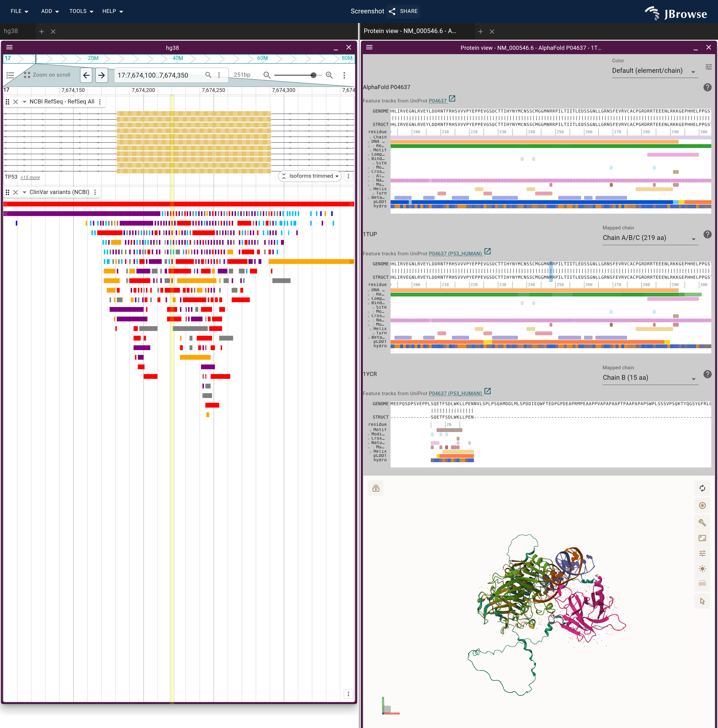Zoom out with the magnifier minus icon
Screen dimensions: 718x728
coord(267,75)
